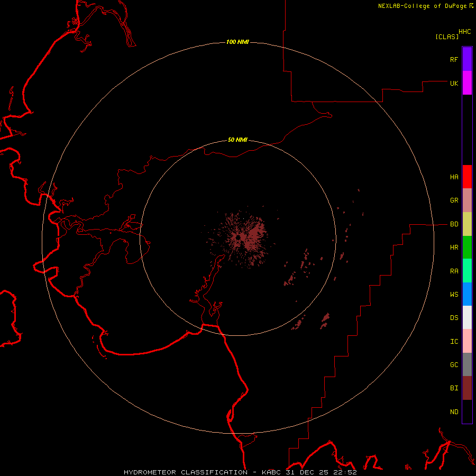Click the 'DS' legend label

tap(454, 318)
